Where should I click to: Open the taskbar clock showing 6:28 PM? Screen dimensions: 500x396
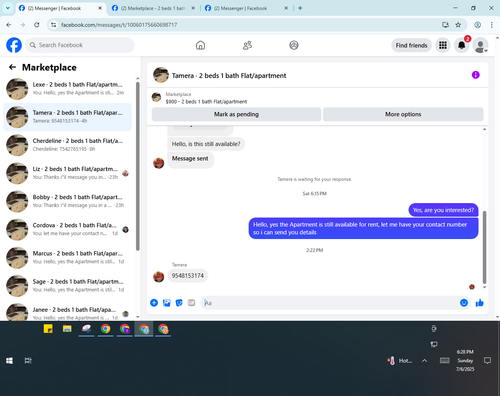coord(465,360)
